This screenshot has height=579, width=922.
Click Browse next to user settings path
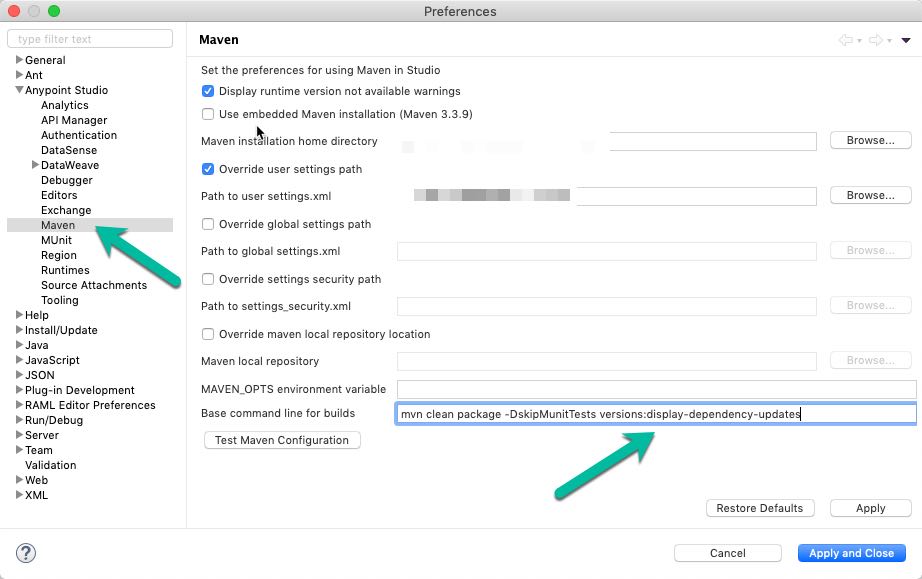pos(869,194)
